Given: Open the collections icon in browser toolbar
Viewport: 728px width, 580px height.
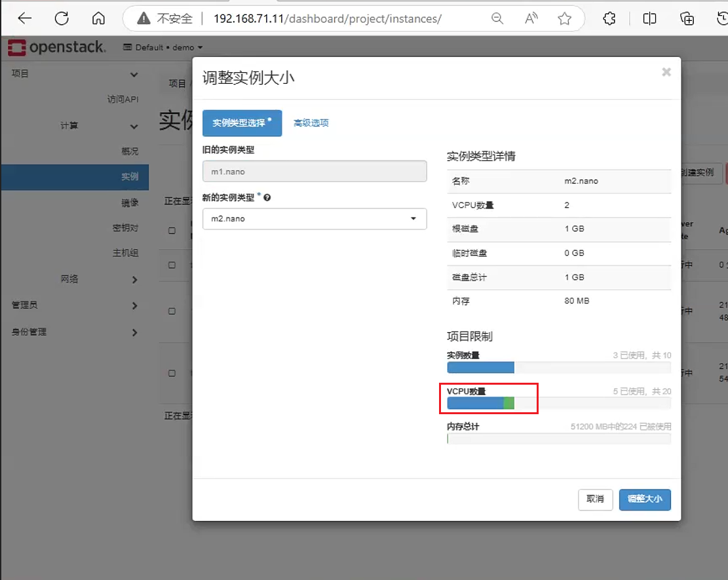Looking at the screenshot, I should pyautogui.click(x=687, y=18).
